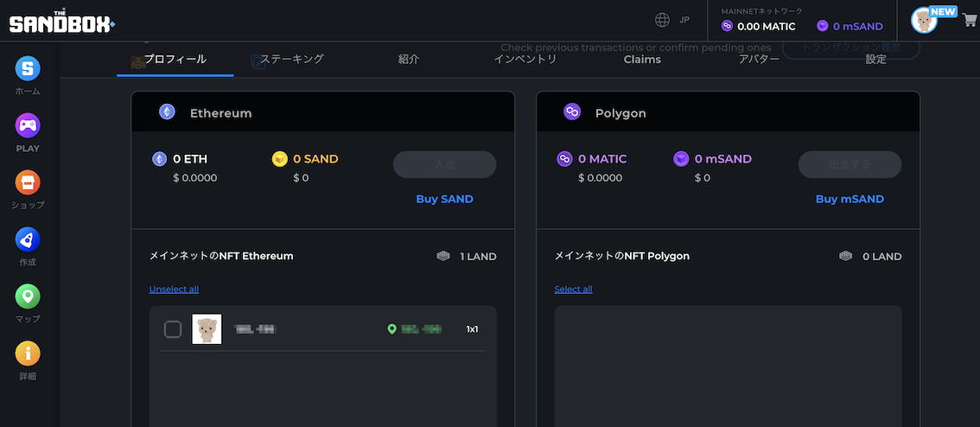
Task: Open the home sidebar icon
Action: (28, 68)
